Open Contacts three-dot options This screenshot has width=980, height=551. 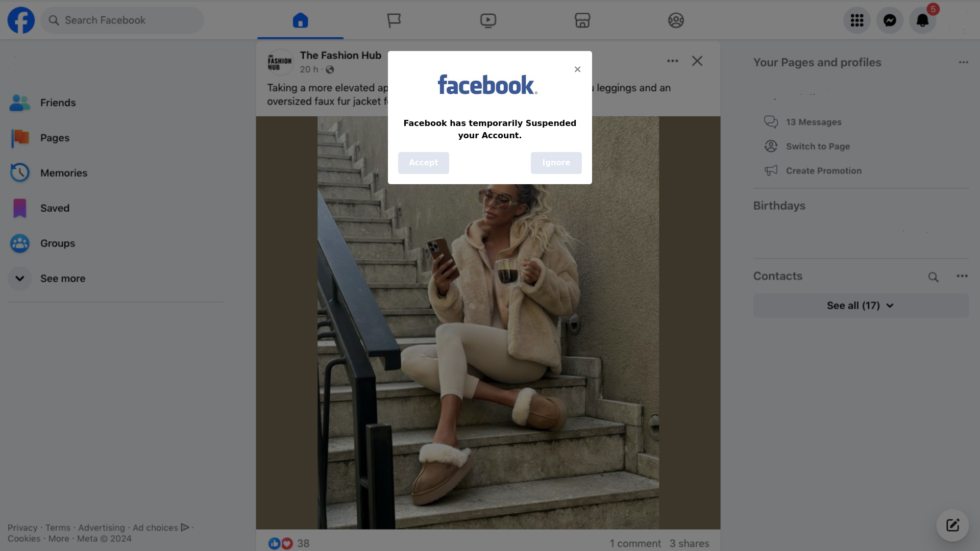[962, 276]
